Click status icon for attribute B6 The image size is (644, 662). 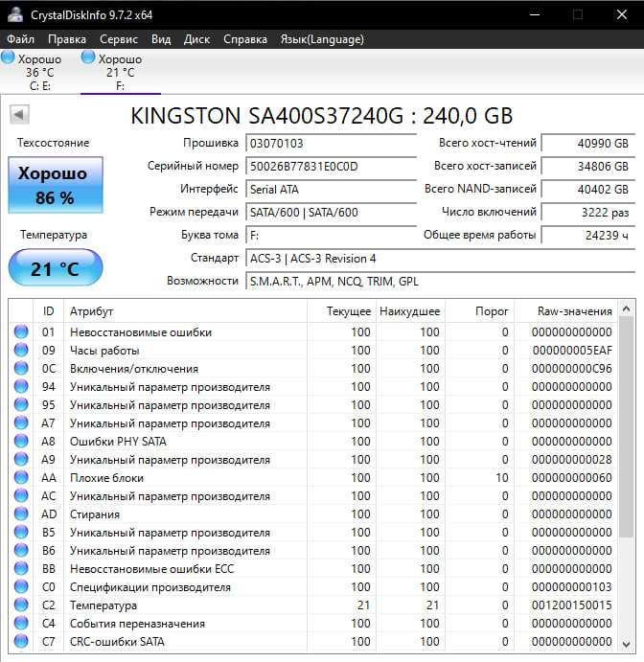coord(21,550)
